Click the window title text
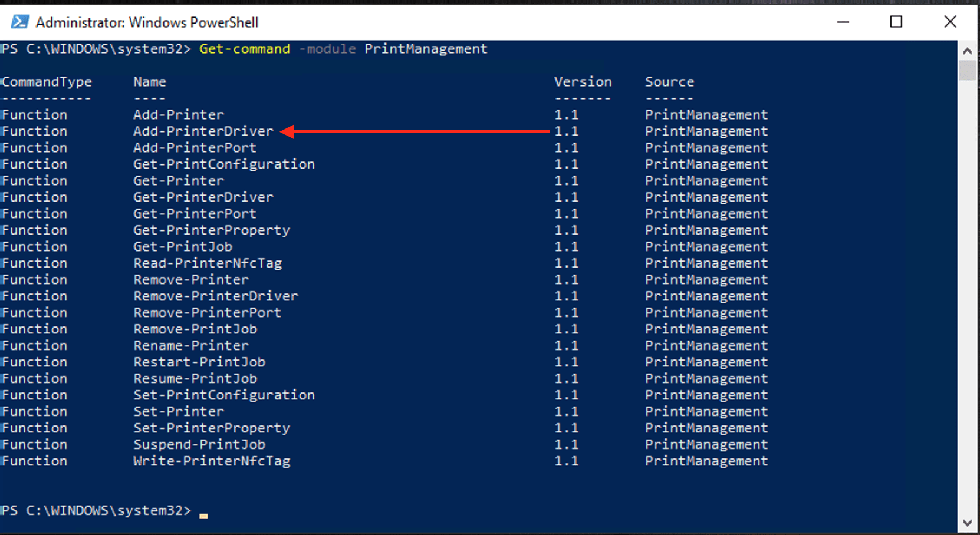 [147, 22]
